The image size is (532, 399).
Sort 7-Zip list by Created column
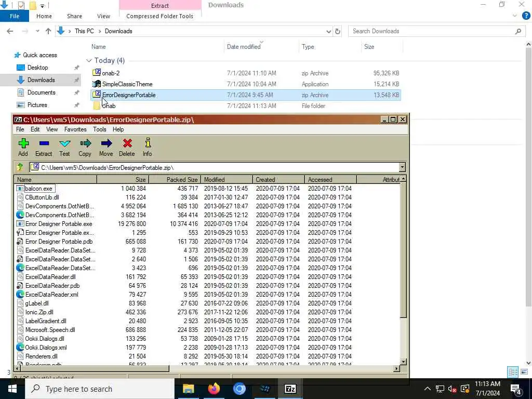coord(278,179)
